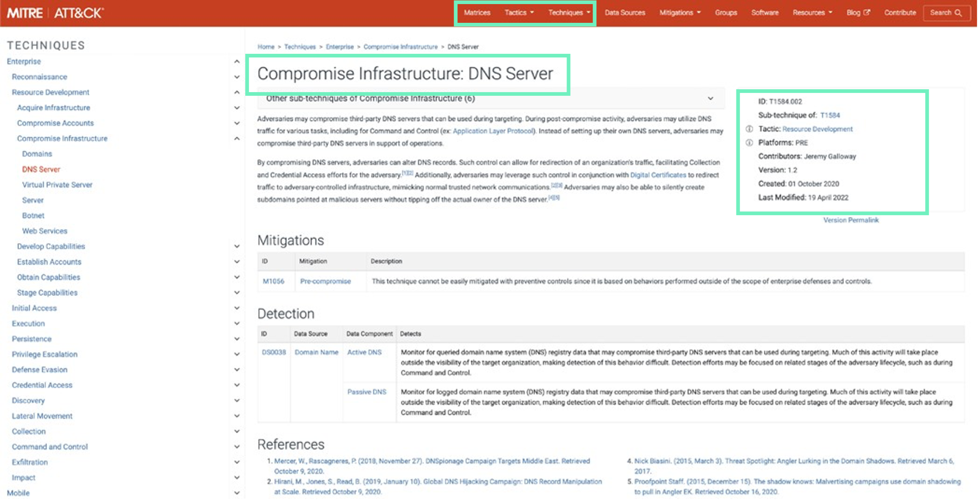Click the info icon beside the Platforms field

click(749, 143)
